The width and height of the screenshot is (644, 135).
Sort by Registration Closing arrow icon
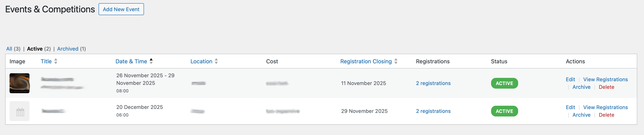tap(396, 61)
